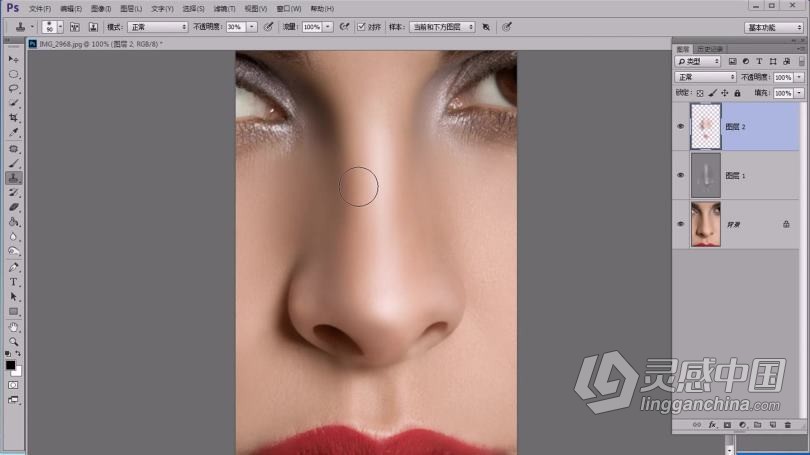This screenshot has height=455, width=810.
Task: Toggle the Aligned (对齐) checkbox
Action: coord(361,27)
